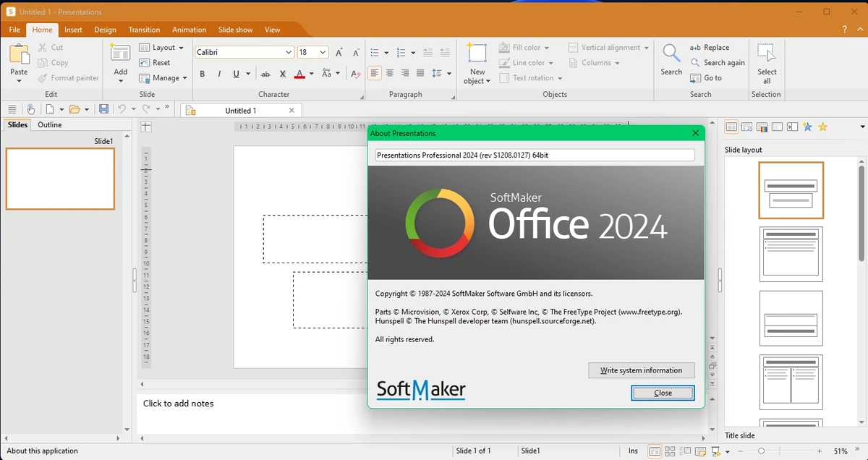
Task: Open the underline style dropdown arrow
Action: (248, 74)
